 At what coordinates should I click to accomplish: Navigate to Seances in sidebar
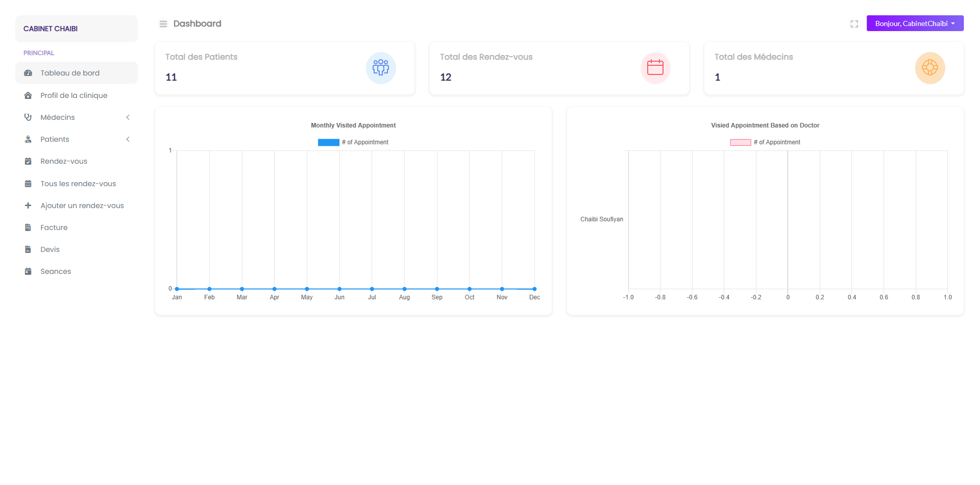click(x=56, y=271)
